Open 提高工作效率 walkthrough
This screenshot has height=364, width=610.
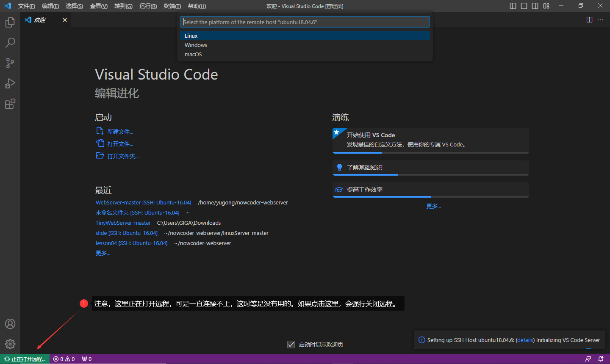[431, 190]
